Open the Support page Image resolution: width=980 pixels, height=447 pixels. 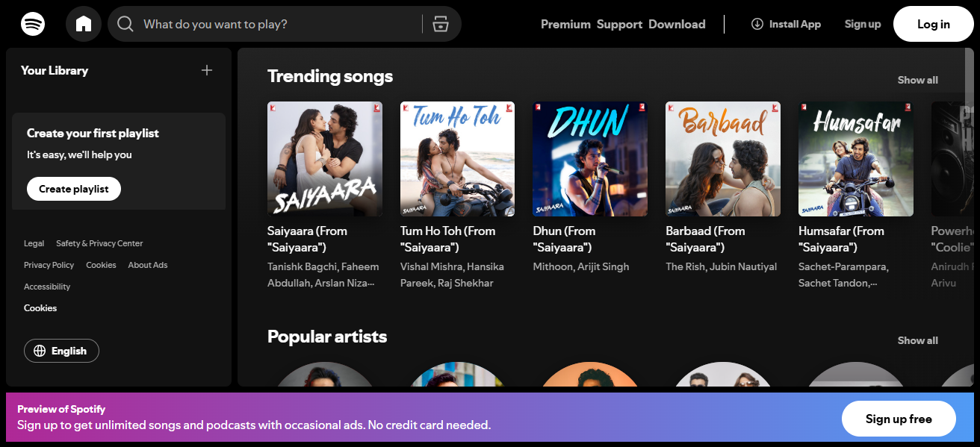(619, 24)
